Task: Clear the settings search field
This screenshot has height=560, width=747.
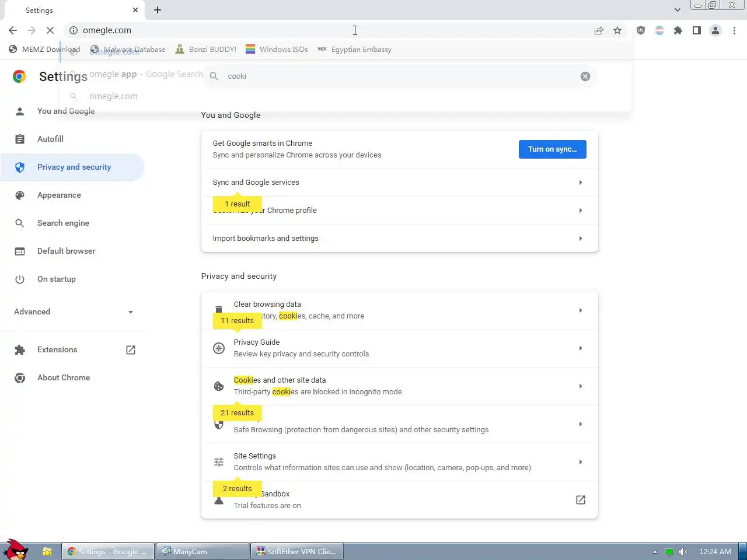Action: tap(585, 76)
